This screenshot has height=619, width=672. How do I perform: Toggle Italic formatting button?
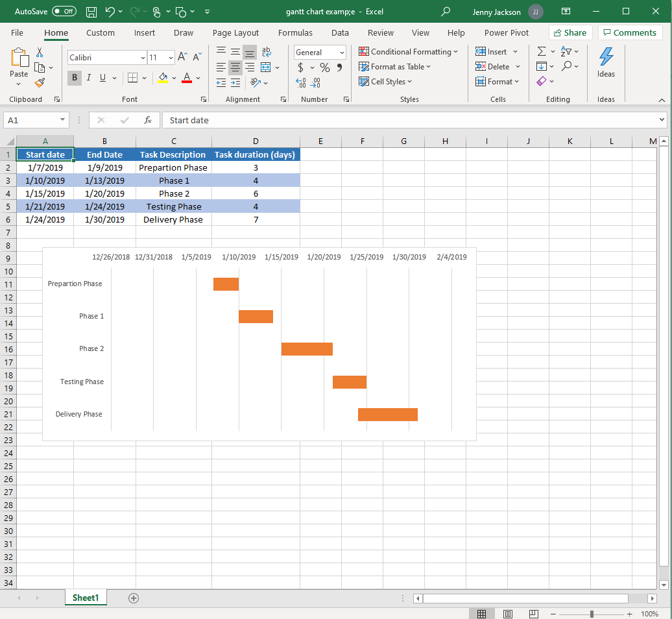89,78
